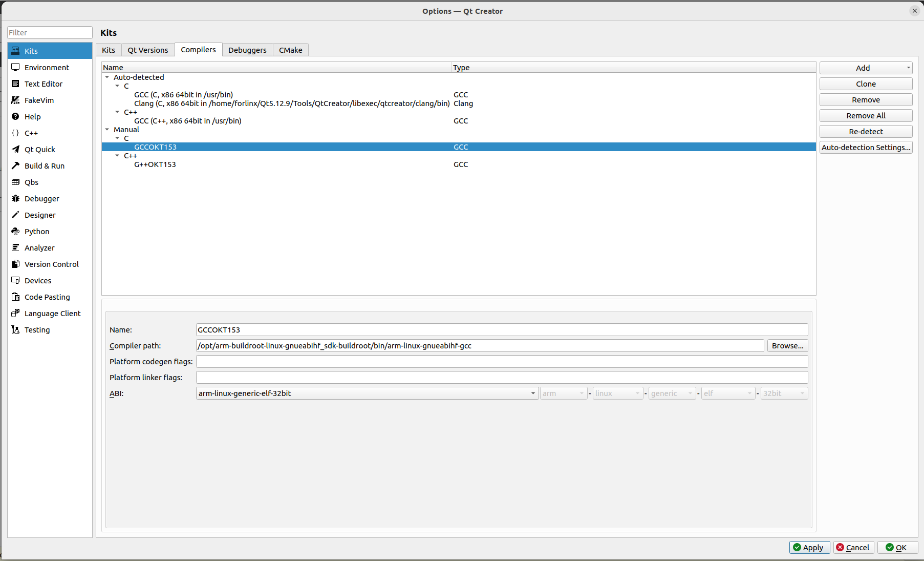Open the Debugger bug icon
The height and width of the screenshot is (561, 924).
(15, 198)
